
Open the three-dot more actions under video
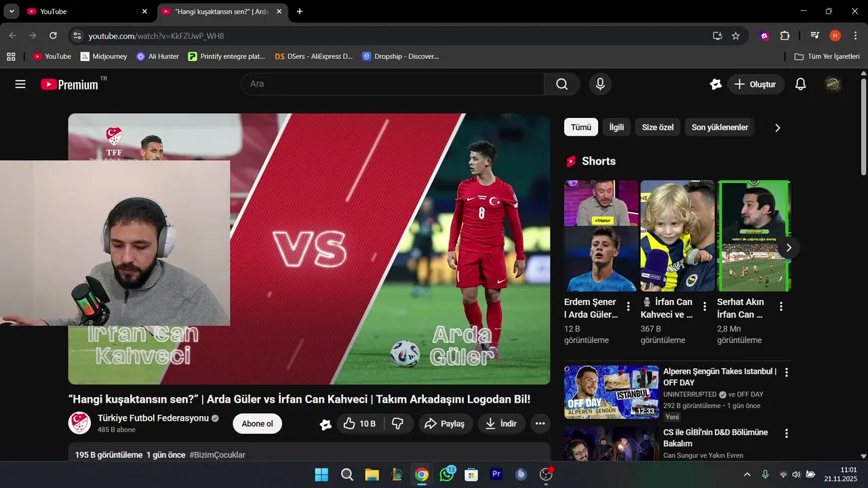540,424
